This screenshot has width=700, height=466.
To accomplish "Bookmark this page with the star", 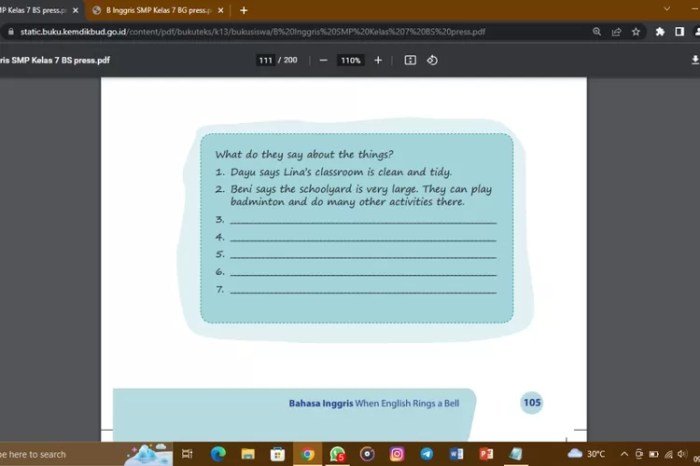I will 636,32.
